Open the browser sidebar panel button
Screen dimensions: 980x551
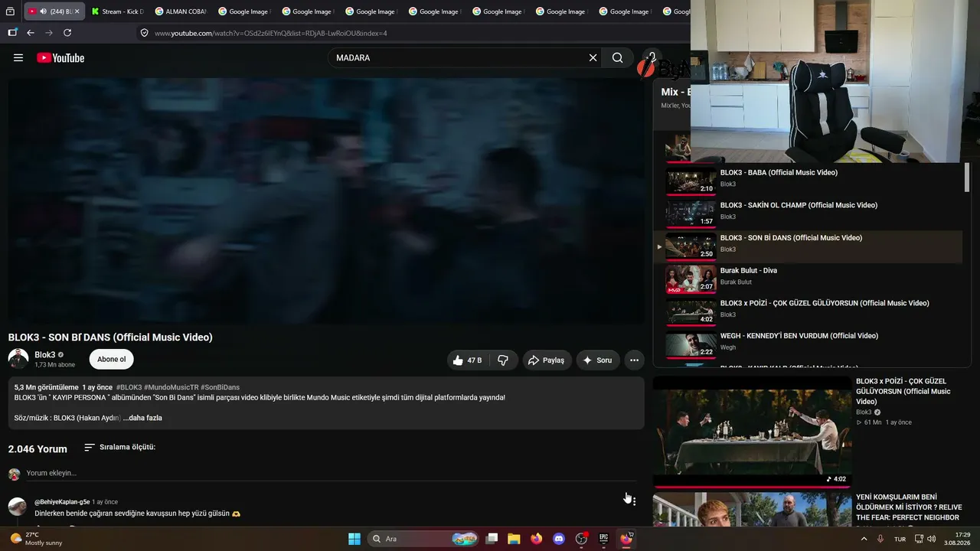(12, 33)
